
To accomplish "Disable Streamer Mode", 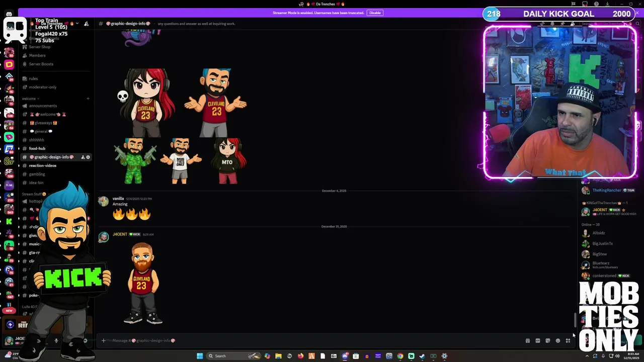I will 374,13.
